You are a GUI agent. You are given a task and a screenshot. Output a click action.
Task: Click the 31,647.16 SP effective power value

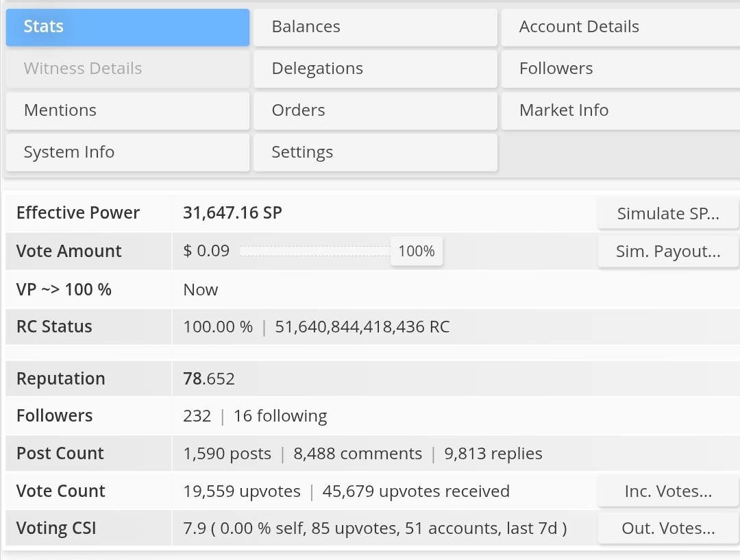232,213
